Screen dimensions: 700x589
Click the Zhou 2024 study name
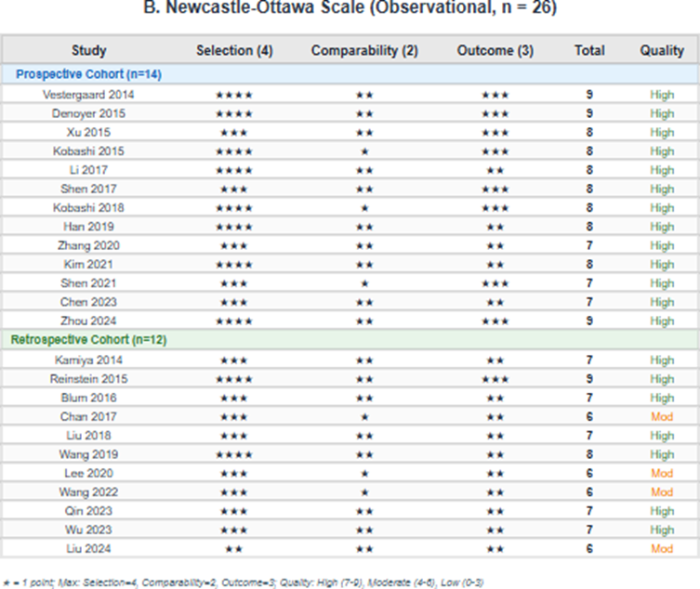click(88, 321)
